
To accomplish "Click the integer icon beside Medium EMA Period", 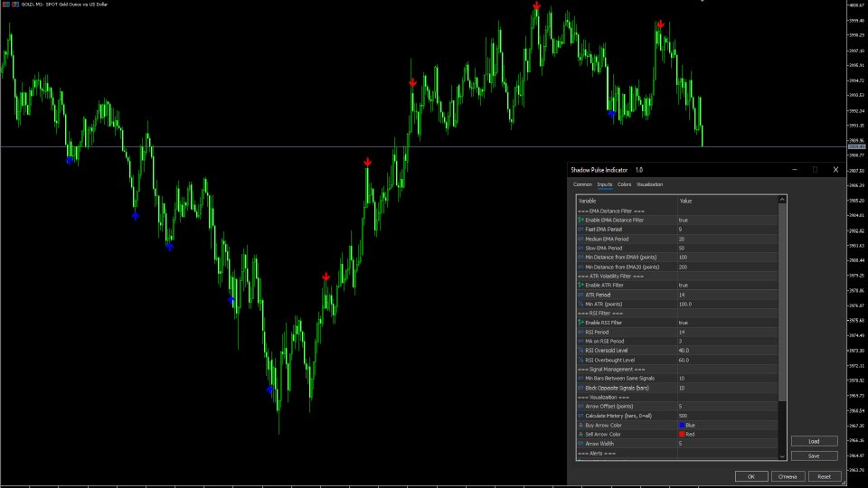I will tap(580, 239).
